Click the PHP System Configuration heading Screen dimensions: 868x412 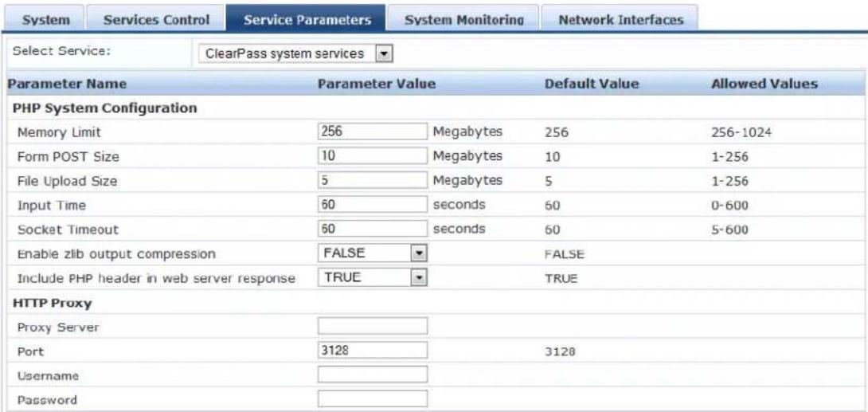tap(104, 108)
